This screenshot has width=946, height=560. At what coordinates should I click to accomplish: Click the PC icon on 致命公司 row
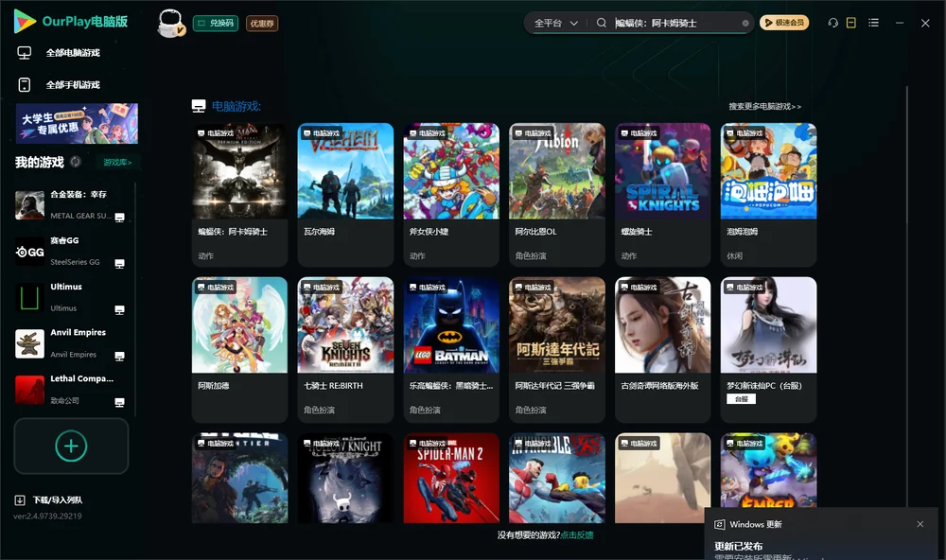pos(119,402)
